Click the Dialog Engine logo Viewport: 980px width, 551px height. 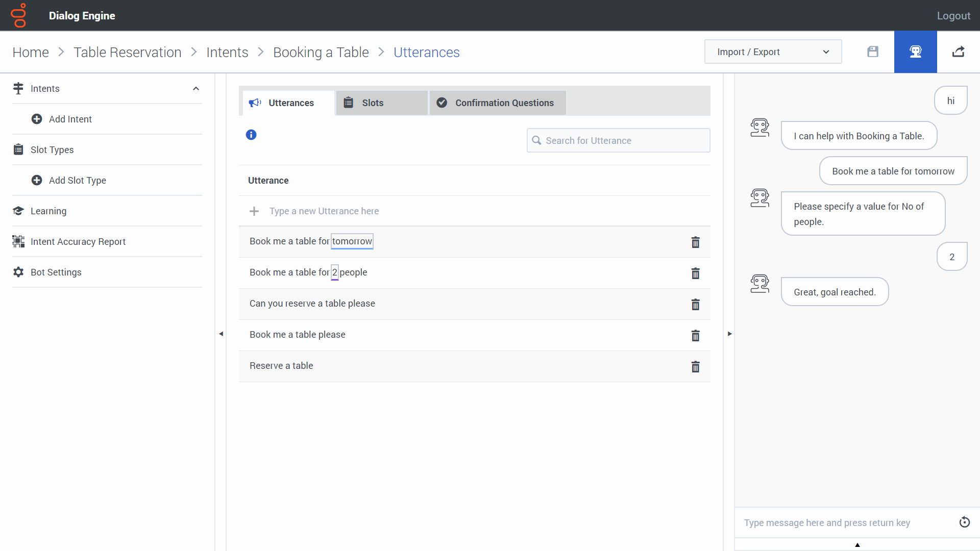18,15
